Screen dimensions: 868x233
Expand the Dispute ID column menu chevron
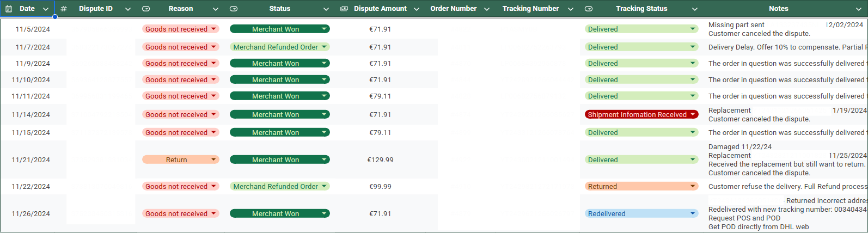pos(128,9)
